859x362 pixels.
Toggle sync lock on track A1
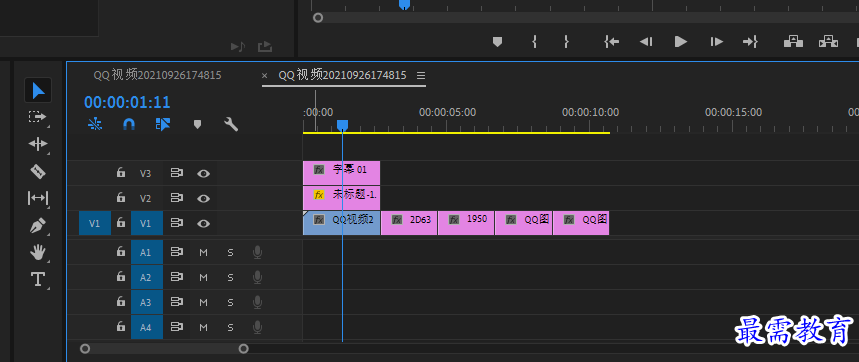click(176, 252)
